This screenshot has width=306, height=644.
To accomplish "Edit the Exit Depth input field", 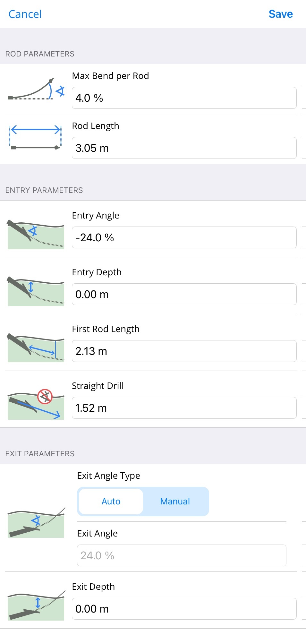I will tap(184, 609).
